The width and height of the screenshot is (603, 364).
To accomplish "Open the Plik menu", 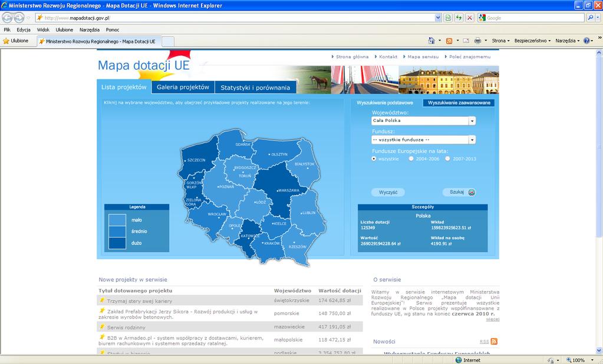I will (x=7, y=29).
